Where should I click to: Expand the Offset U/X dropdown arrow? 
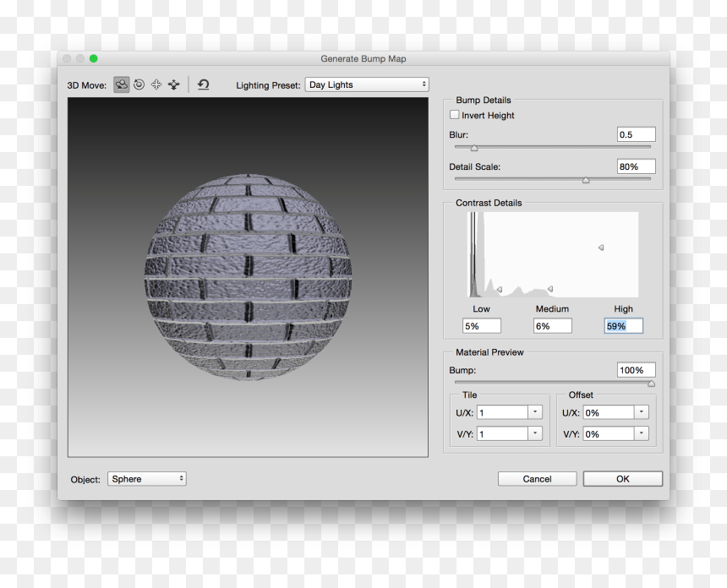(642, 412)
